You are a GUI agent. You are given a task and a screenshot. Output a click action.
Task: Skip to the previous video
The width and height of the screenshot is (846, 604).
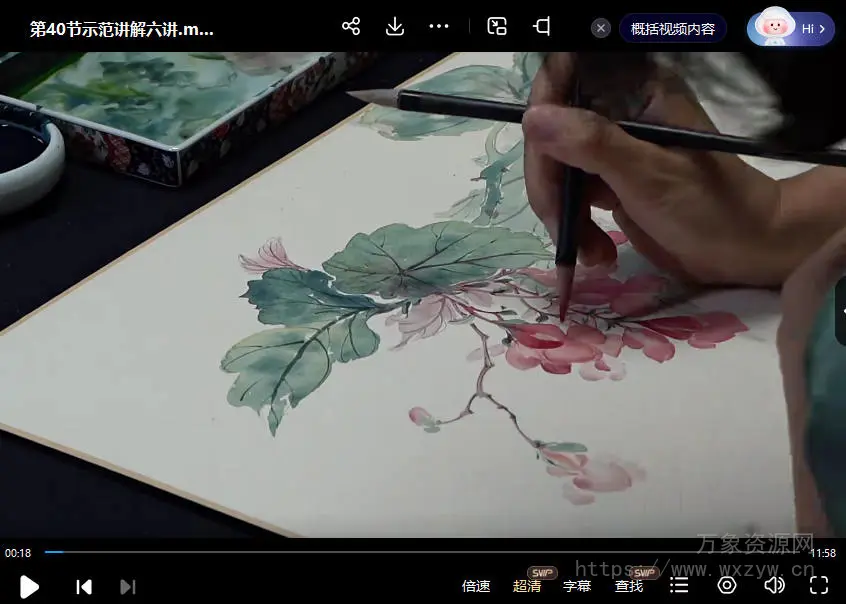click(x=84, y=587)
